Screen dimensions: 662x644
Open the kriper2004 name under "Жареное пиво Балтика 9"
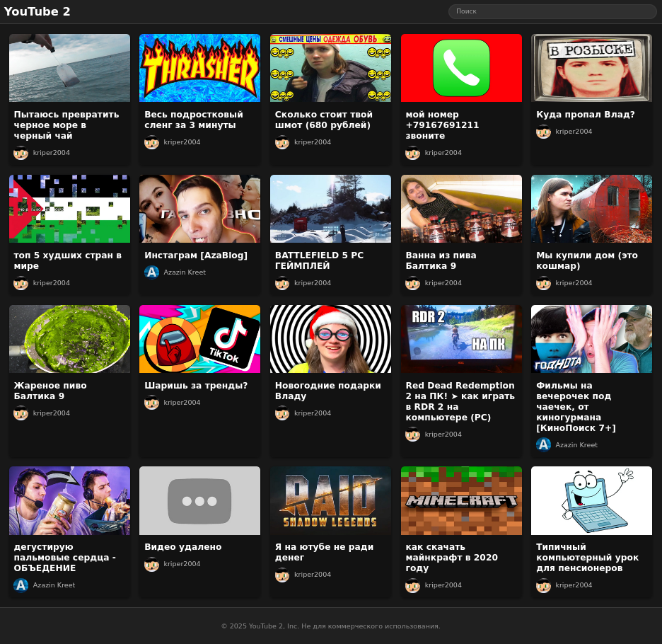(x=52, y=413)
